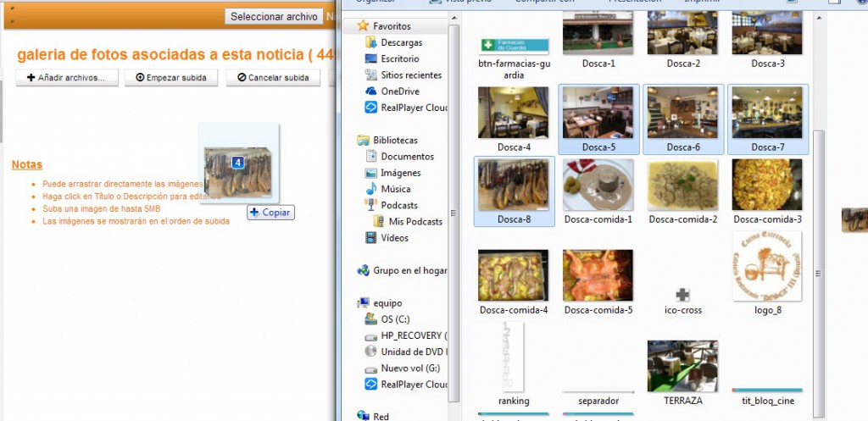The image size is (868, 421).
Task: Select the btn-farmacias-guardia file
Action: [513, 46]
